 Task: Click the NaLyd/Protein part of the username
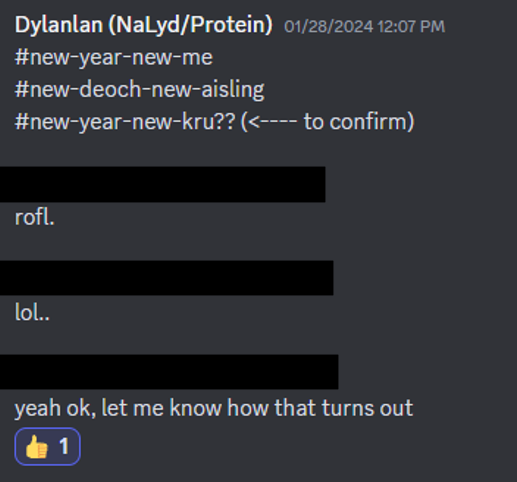pos(191,25)
